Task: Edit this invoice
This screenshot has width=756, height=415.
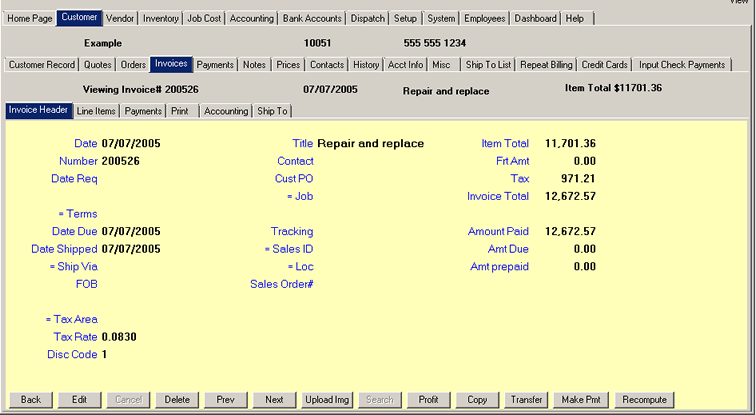Action: coord(80,400)
